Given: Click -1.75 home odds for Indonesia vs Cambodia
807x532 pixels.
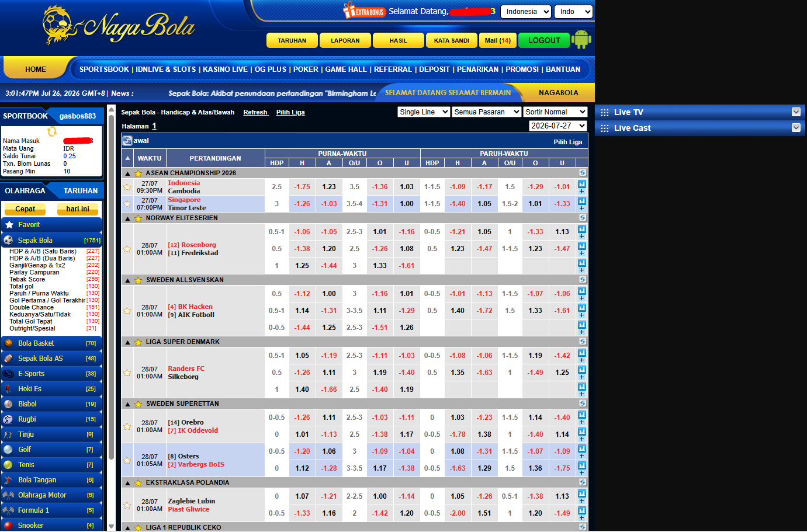Looking at the screenshot, I should 302,187.
